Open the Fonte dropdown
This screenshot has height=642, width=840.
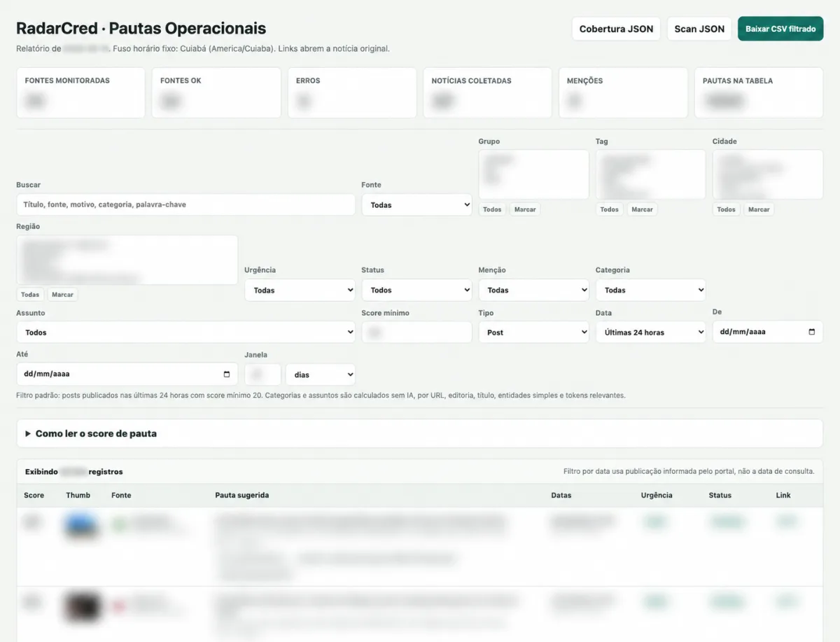(417, 204)
